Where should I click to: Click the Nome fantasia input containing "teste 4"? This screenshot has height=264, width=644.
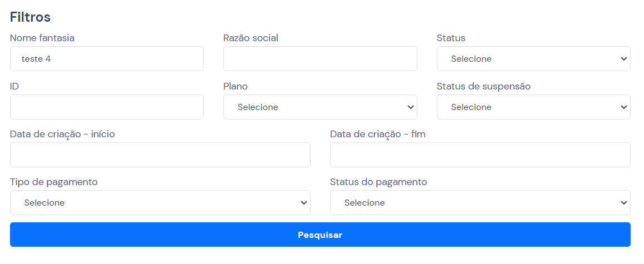pos(106,59)
